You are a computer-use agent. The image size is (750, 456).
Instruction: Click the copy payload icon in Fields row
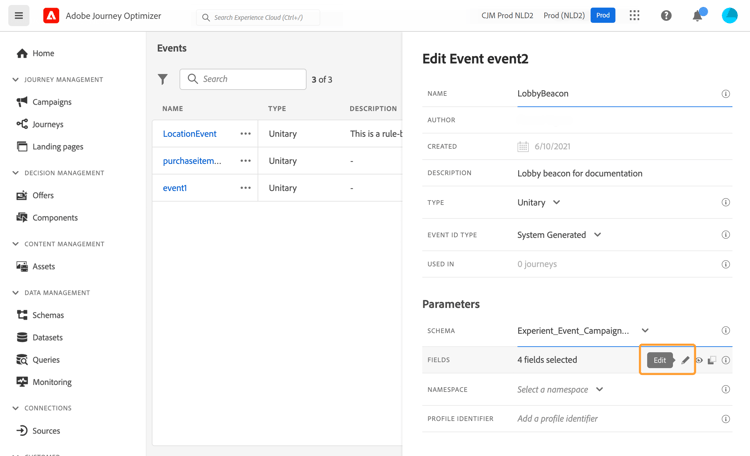click(x=712, y=360)
